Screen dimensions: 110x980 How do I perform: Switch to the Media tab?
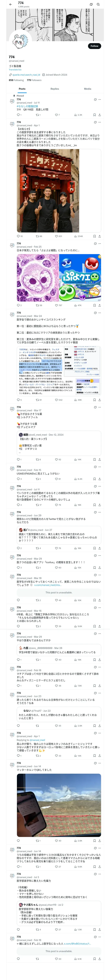tap(88, 89)
